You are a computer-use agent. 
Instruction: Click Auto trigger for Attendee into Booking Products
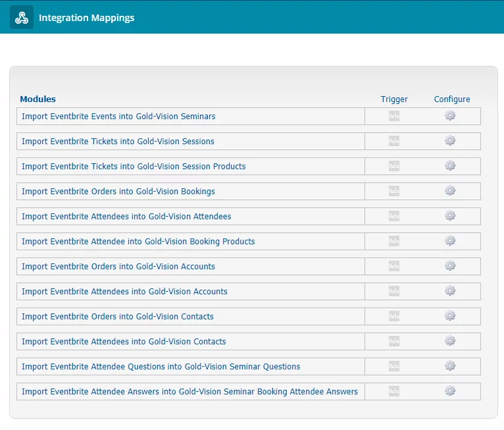click(394, 241)
